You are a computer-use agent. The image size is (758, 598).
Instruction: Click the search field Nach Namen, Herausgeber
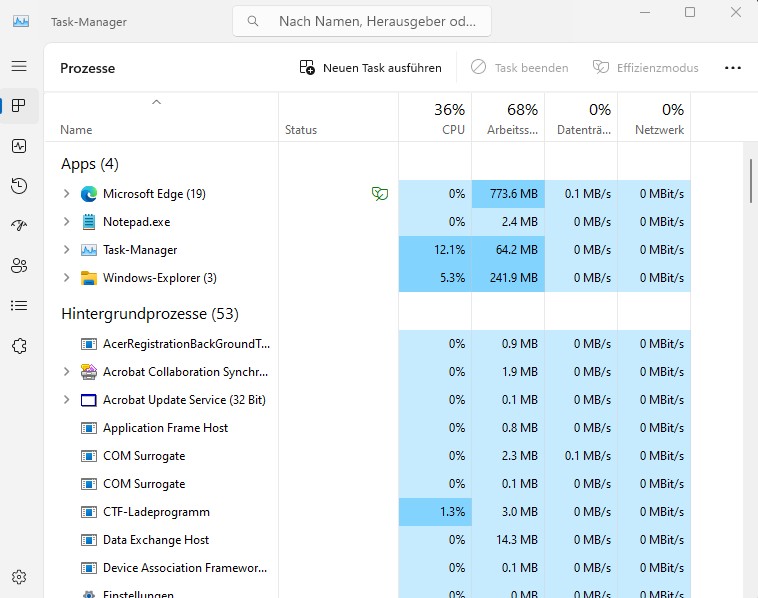362,21
